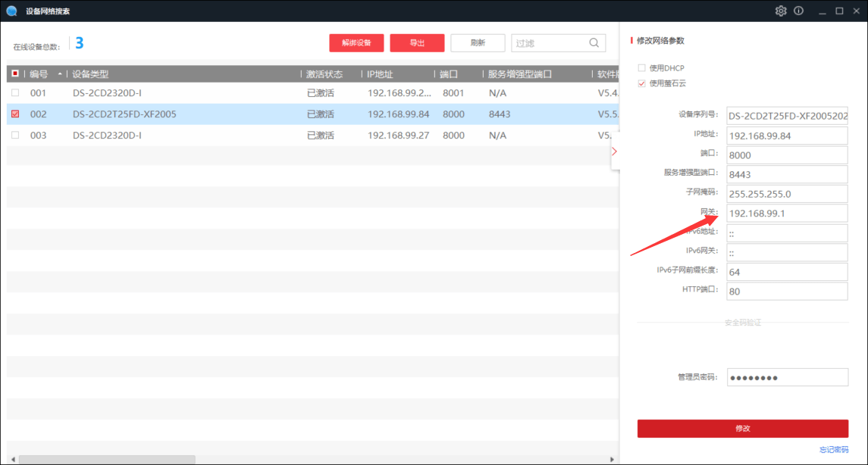Click the 网关 gateway input field
This screenshot has width=868, height=465.
coord(786,214)
